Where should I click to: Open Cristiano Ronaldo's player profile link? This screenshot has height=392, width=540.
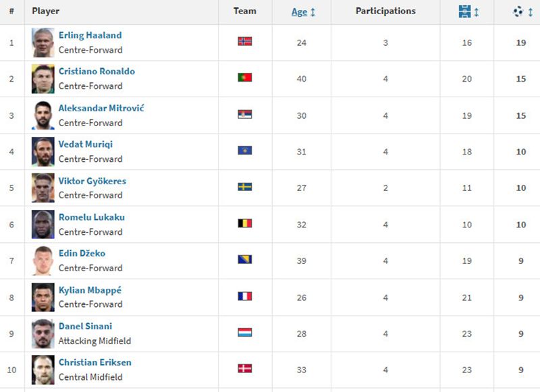pyautogui.click(x=97, y=72)
